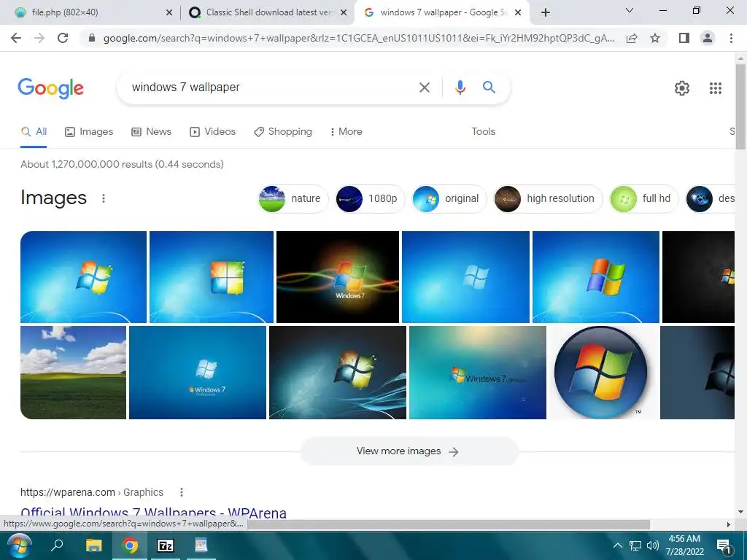Filter images by nature chip
The image size is (747, 560).
(292, 198)
